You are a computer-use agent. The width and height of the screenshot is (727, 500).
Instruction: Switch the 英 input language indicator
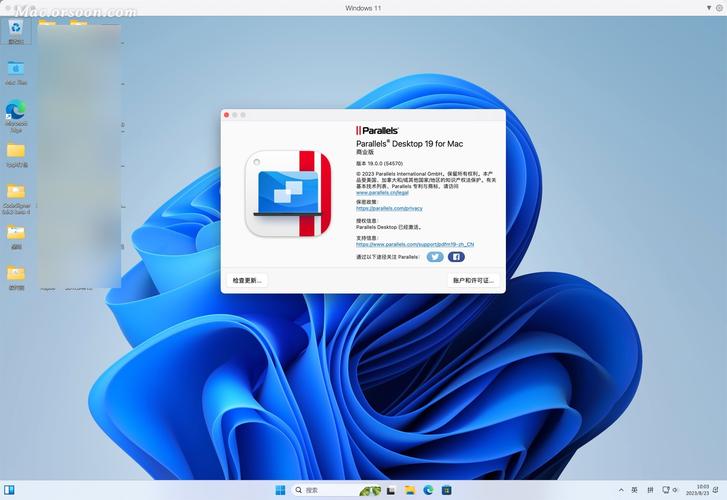click(634, 490)
